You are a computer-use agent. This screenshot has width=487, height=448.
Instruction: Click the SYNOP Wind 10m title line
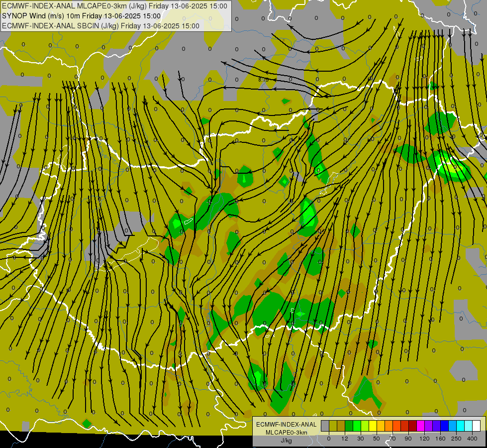tap(82, 16)
